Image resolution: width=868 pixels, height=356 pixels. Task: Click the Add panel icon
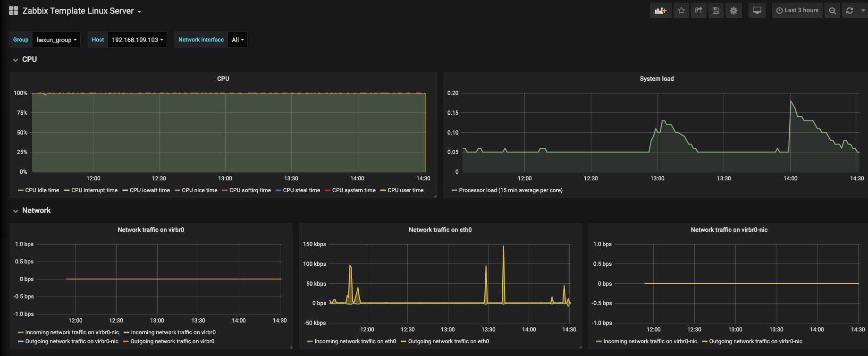click(660, 10)
